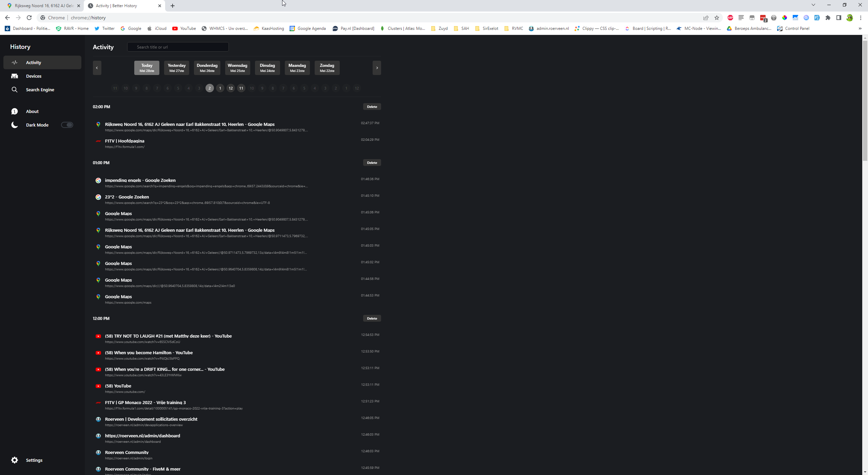Click the Search title or url field
Screen dimensions: 868x475
178,47
